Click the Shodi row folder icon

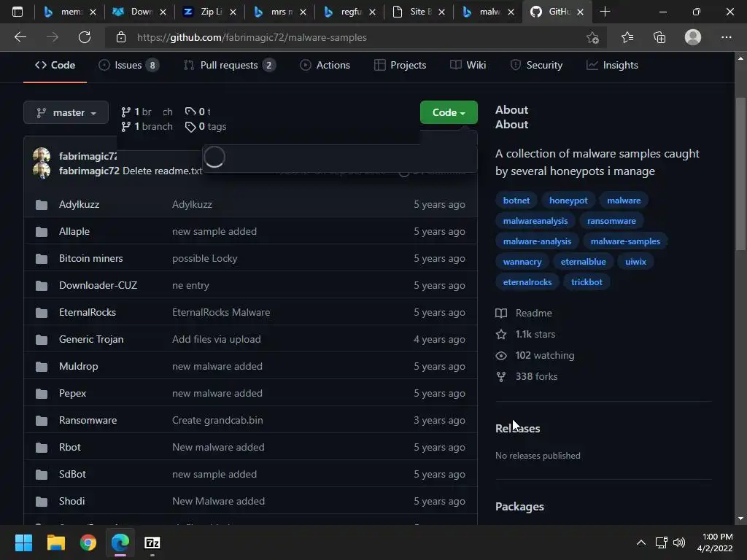click(42, 502)
